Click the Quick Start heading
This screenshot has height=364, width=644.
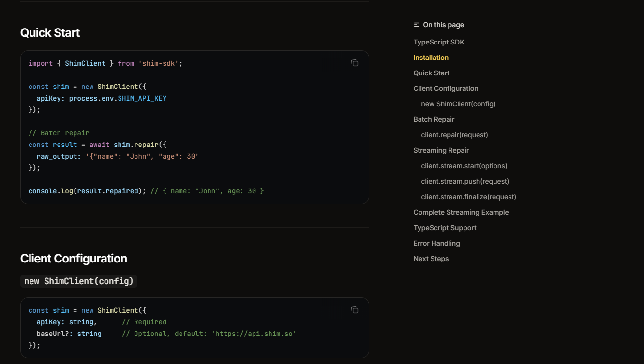pyautogui.click(x=50, y=33)
